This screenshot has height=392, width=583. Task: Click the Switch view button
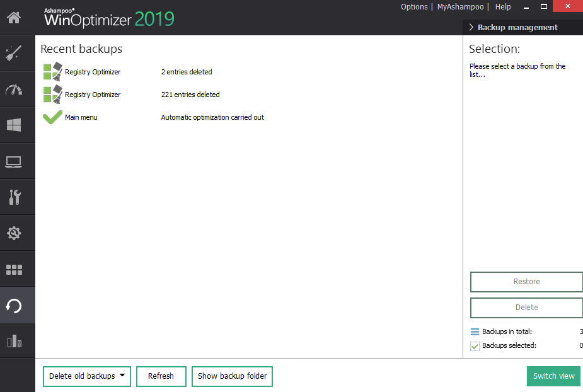553,376
